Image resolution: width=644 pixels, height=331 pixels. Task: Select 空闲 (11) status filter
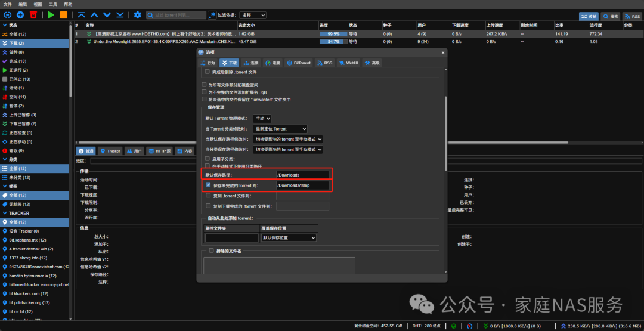point(35,97)
